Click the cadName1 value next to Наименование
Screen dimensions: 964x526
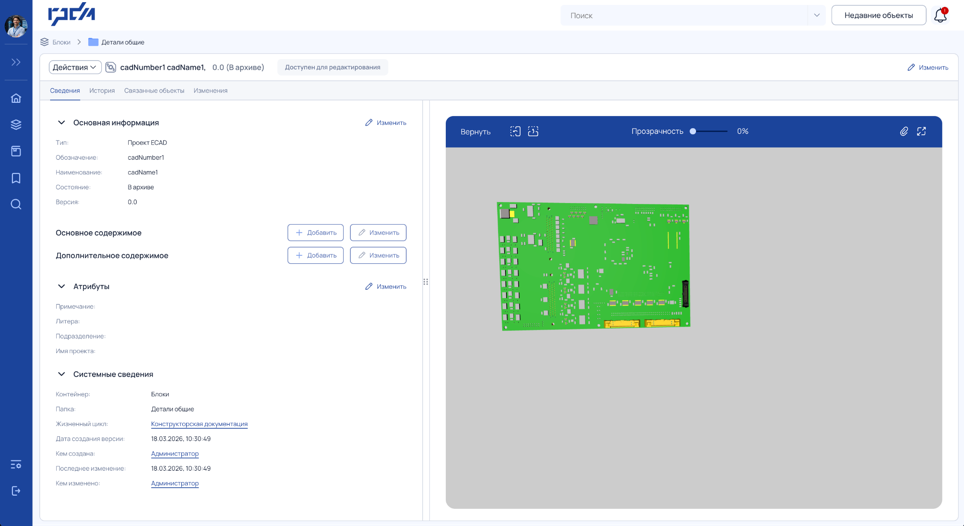pos(143,173)
